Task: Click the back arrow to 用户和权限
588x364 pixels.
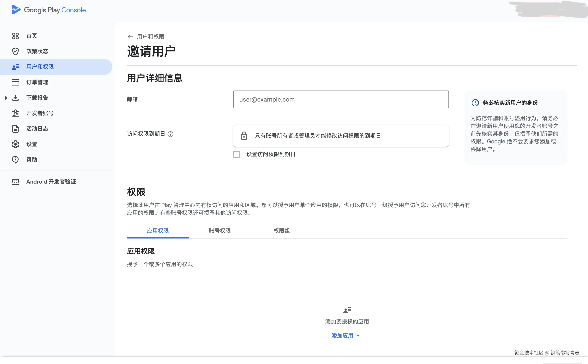Action: tap(130, 37)
